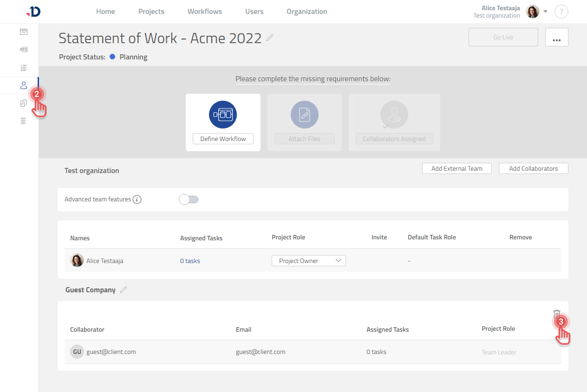Open the task checklist icon in sidebar
Viewport: 587px width, 392px height.
pos(24,68)
